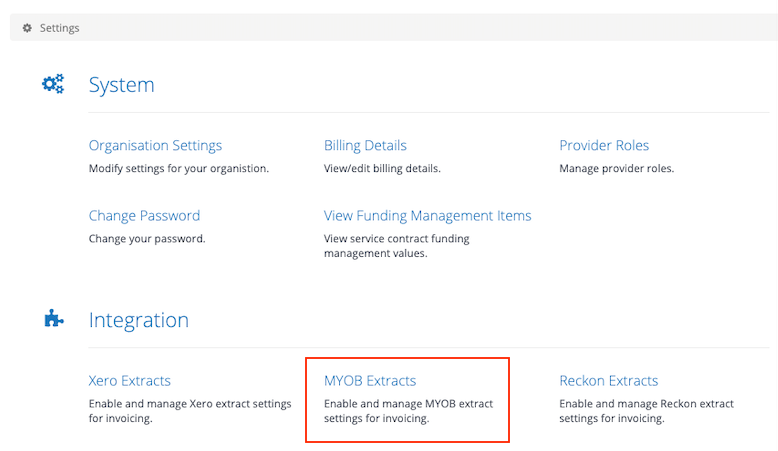Click the Settings gear icon in breadcrumb
The height and width of the screenshot is (451, 778).
click(x=27, y=28)
